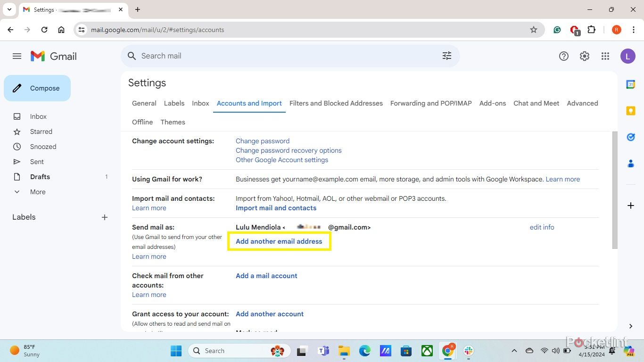
Task: Switch to Filters and Blocked Addresses tab
Action: pos(336,103)
